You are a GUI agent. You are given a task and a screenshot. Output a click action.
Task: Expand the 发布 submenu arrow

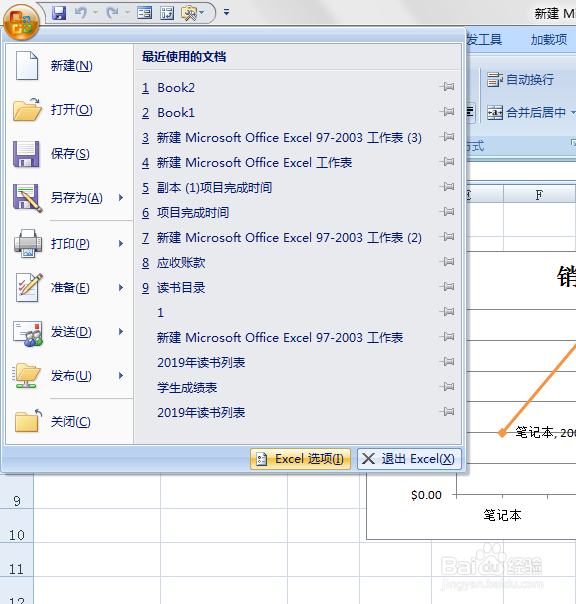pos(121,376)
